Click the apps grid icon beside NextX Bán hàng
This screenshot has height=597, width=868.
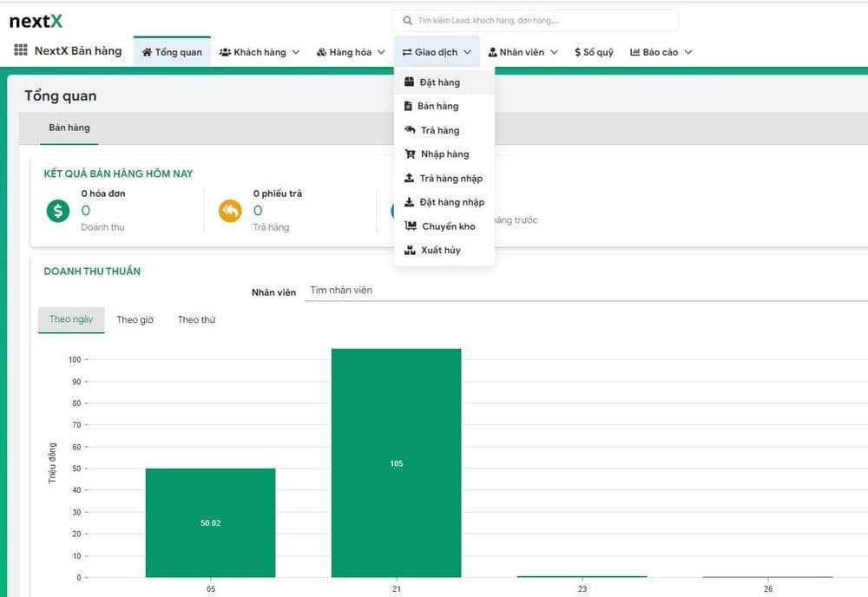tap(21, 51)
